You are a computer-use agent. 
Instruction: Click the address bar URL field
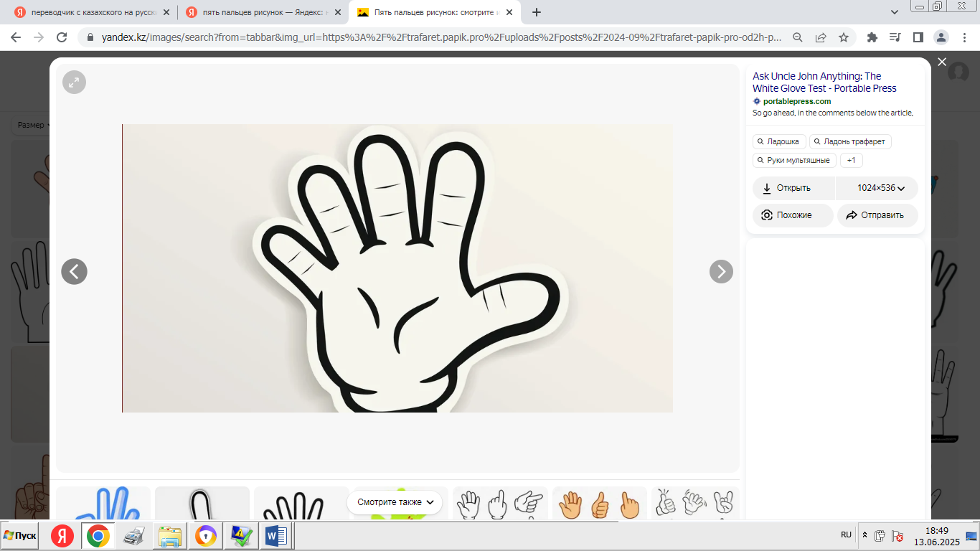pyautogui.click(x=442, y=37)
